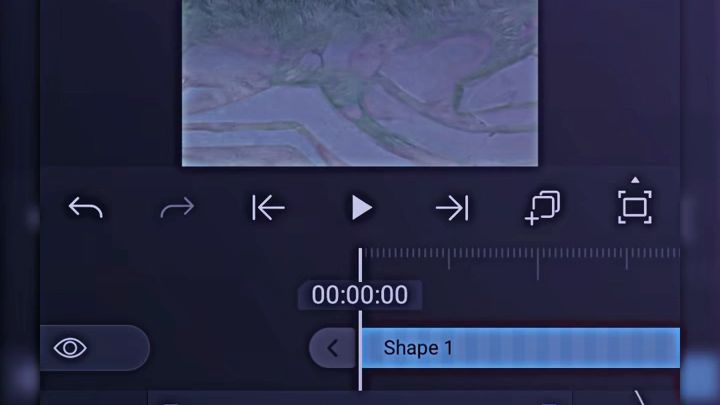Click the greyed-out redo arrow

tap(177, 208)
